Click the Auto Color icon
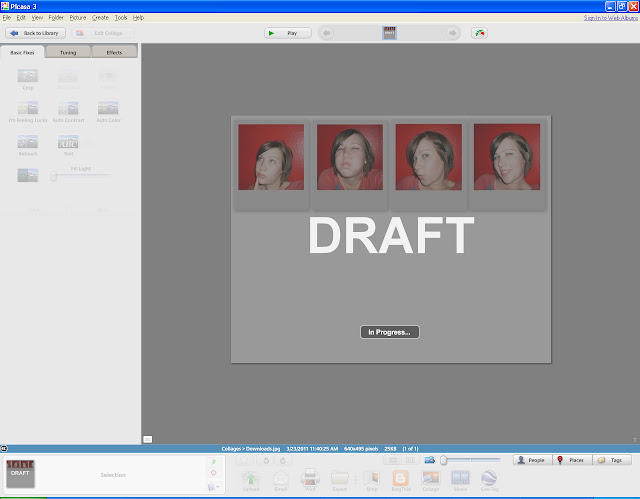Image resolution: width=640 pixels, height=499 pixels. pos(108,108)
